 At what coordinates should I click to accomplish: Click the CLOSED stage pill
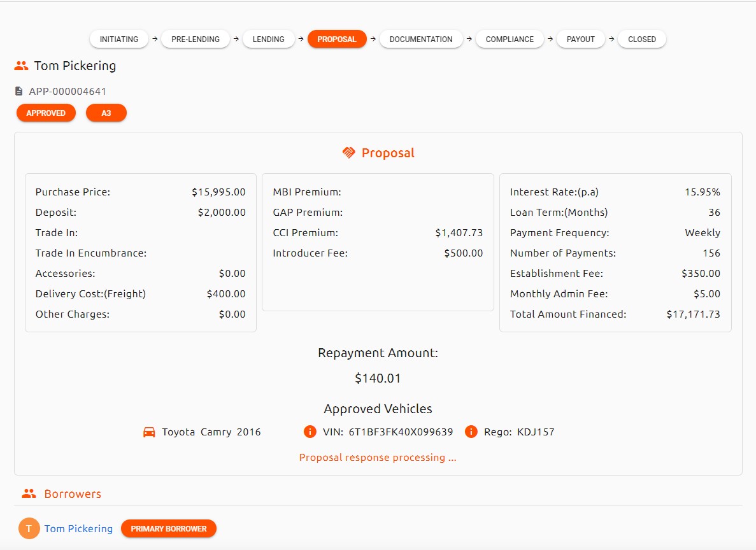point(641,39)
